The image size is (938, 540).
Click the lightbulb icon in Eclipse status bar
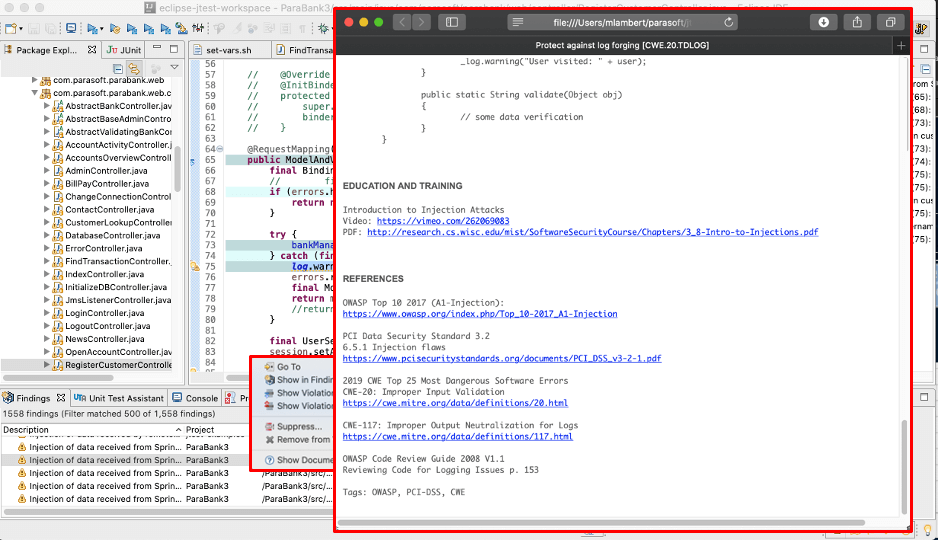[x=927, y=530]
